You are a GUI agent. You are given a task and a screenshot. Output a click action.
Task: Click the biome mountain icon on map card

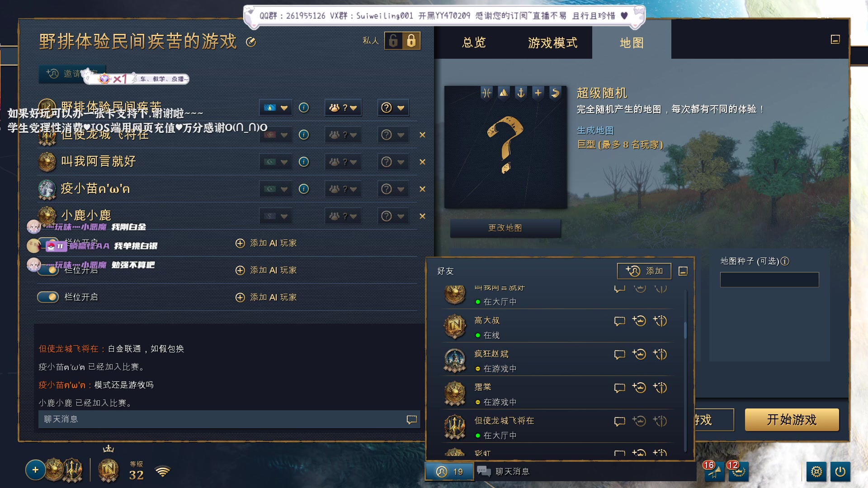(503, 93)
